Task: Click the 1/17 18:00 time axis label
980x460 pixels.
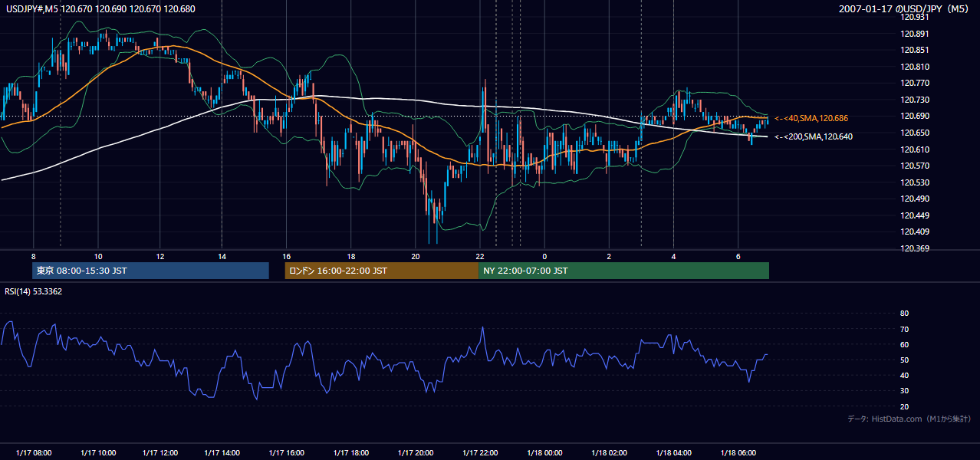Action: pos(352,453)
